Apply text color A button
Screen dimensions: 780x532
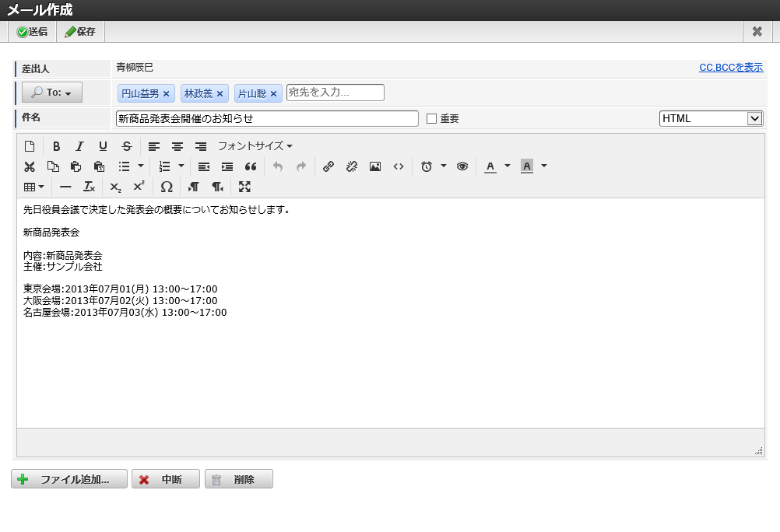pos(490,166)
